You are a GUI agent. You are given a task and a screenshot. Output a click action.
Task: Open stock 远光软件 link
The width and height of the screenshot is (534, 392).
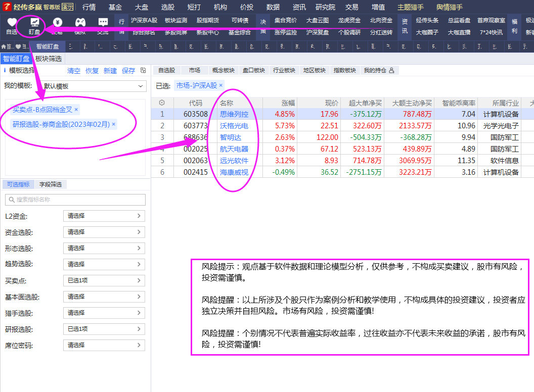click(234, 161)
